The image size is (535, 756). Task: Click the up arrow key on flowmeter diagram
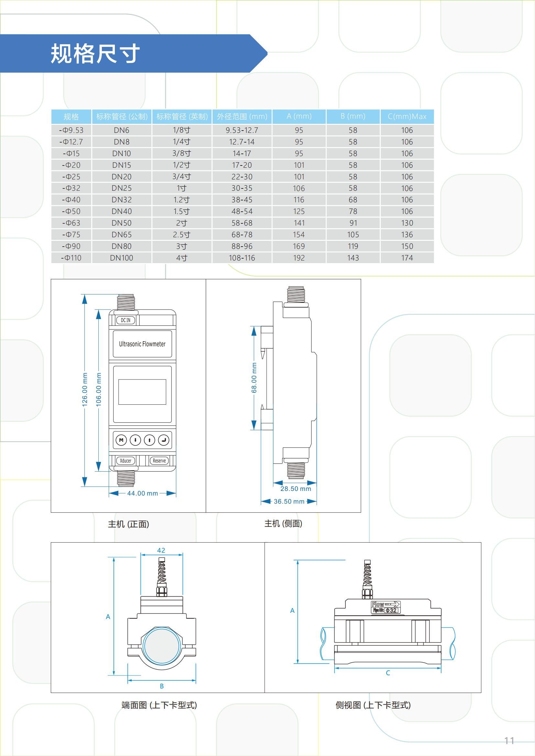pyautogui.click(x=149, y=440)
